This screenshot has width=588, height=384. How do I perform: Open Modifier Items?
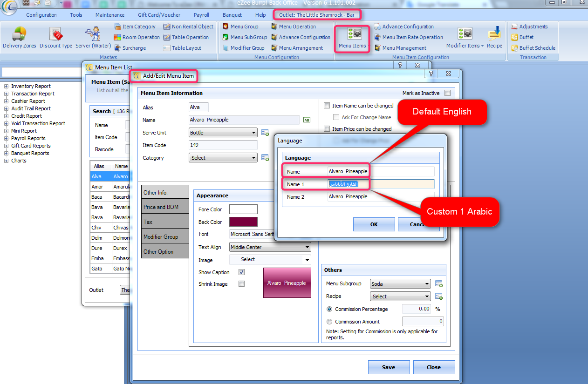[x=465, y=38]
